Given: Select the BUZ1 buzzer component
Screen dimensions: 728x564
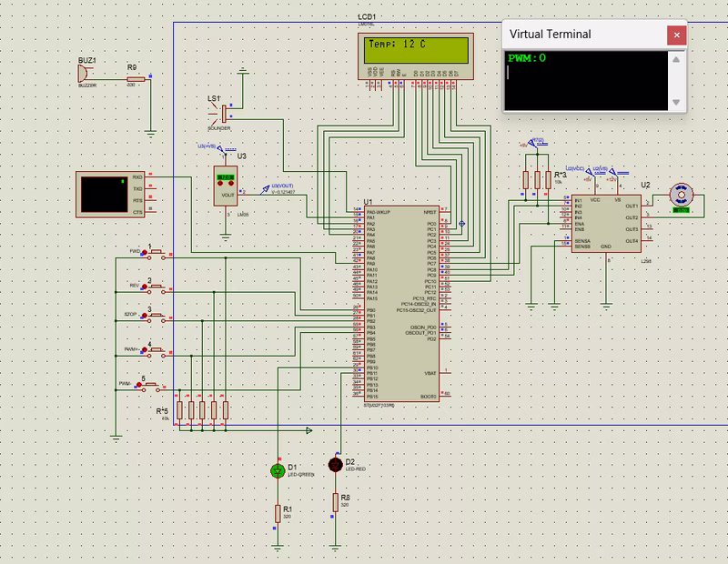Looking at the screenshot, I should tap(84, 74).
